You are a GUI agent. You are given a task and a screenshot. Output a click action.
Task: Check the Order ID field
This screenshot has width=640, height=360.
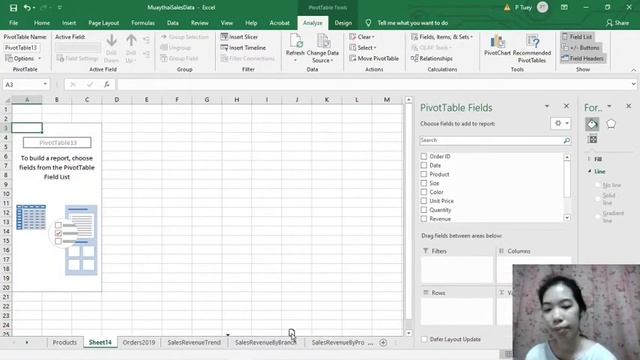tap(424, 156)
